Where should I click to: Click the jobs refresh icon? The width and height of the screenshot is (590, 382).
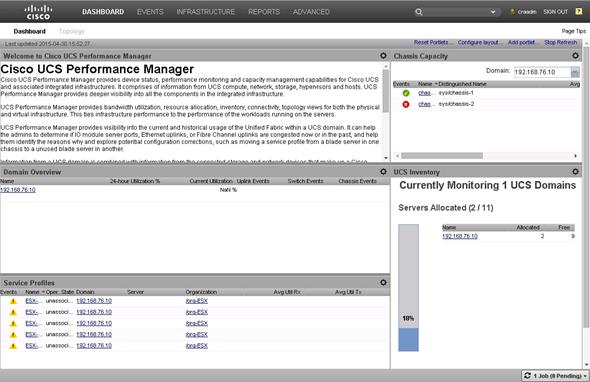coord(528,376)
